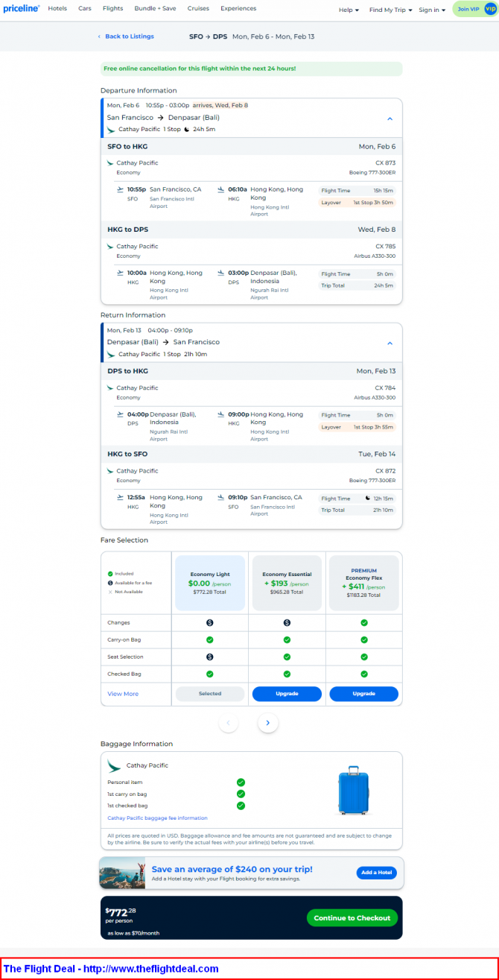The image size is (499, 980).
Task: Select the Economy Essential fare card
Action: (287, 584)
